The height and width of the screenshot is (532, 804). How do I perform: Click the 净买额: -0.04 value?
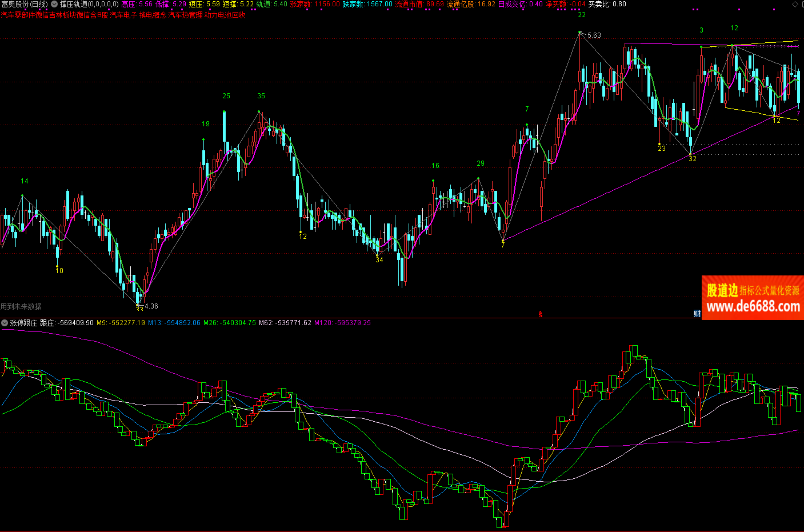[x=565, y=4]
